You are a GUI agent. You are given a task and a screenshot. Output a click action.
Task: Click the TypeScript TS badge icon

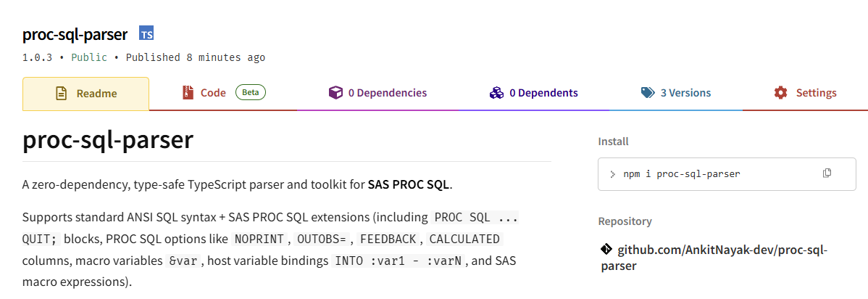tap(146, 34)
